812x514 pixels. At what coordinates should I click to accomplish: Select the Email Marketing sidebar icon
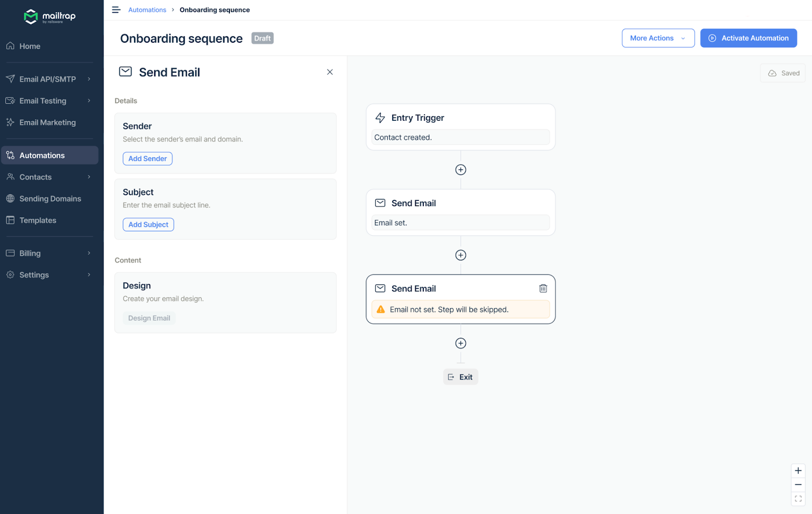pyautogui.click(x=10, y=122)
